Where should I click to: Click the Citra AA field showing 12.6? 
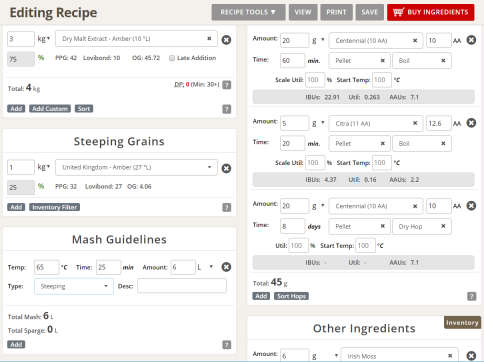coord(439,123)
